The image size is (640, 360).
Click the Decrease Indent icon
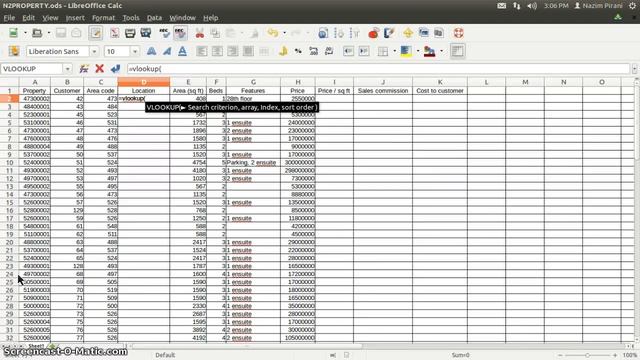pyautogui.click(x=348, y=51)
